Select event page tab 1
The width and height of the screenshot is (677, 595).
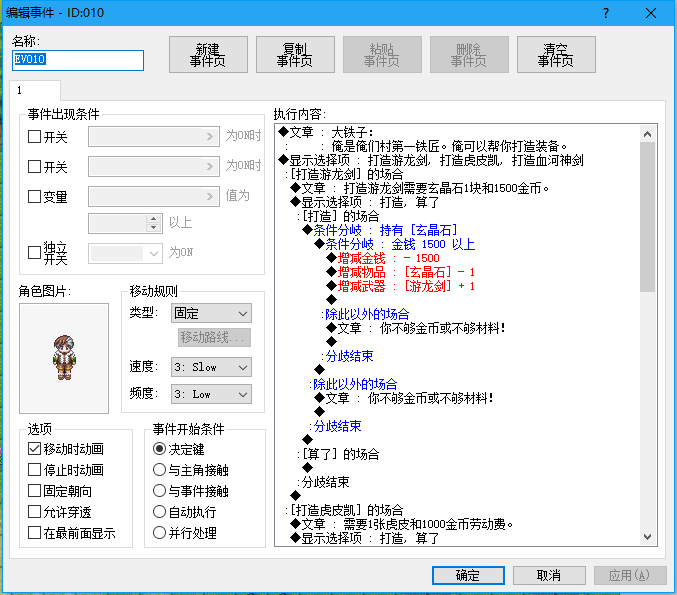tap(35, 90)
